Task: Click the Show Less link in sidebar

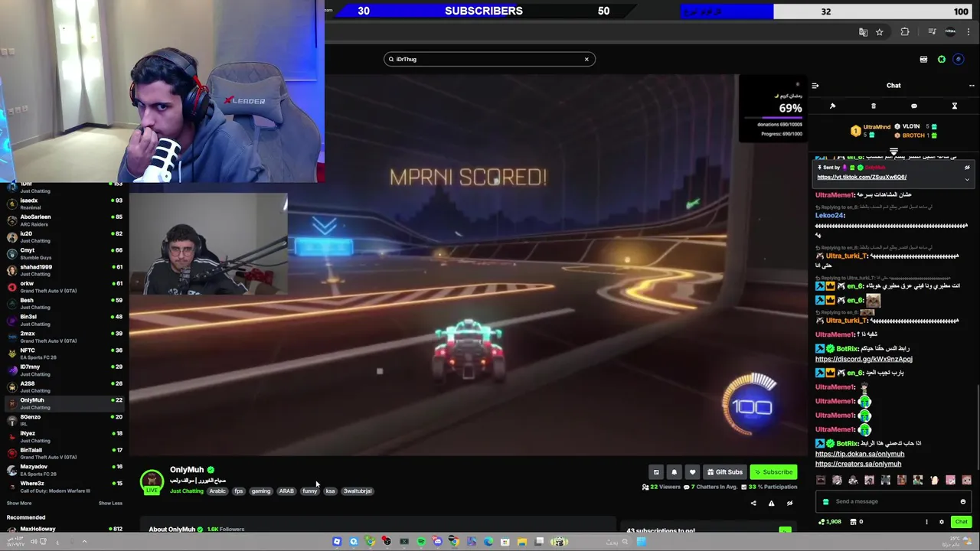Action: click(110, 503)
